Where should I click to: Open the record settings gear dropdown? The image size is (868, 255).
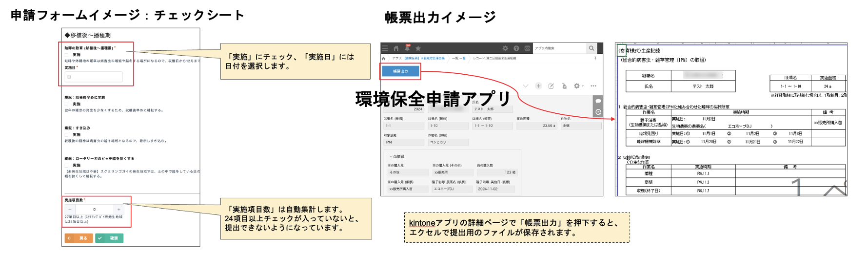click(578, 86)
